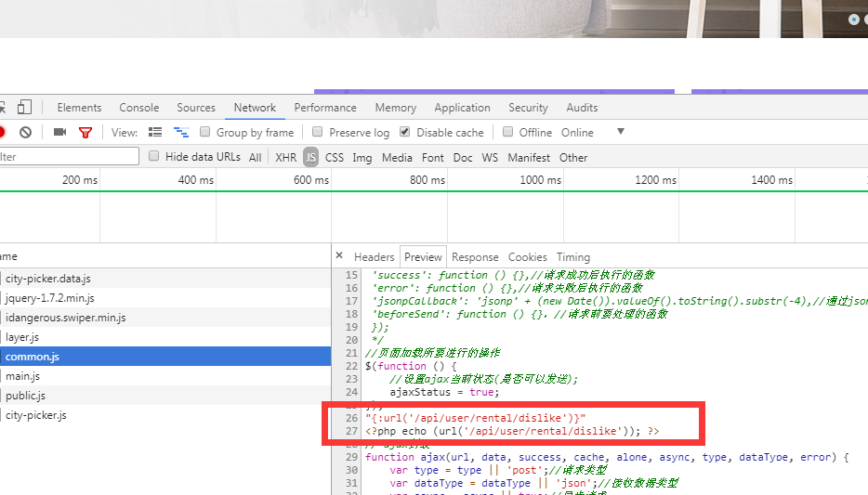This screenshot has height=495, width=868.
Task: Enable the Group by frame checkbox
Action: [206, 133]
